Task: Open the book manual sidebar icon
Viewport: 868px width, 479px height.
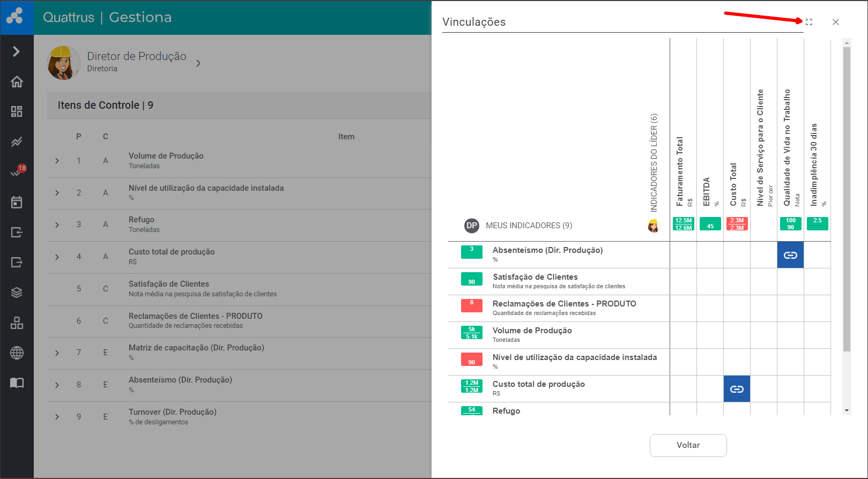Action: [x=17, y=383]
